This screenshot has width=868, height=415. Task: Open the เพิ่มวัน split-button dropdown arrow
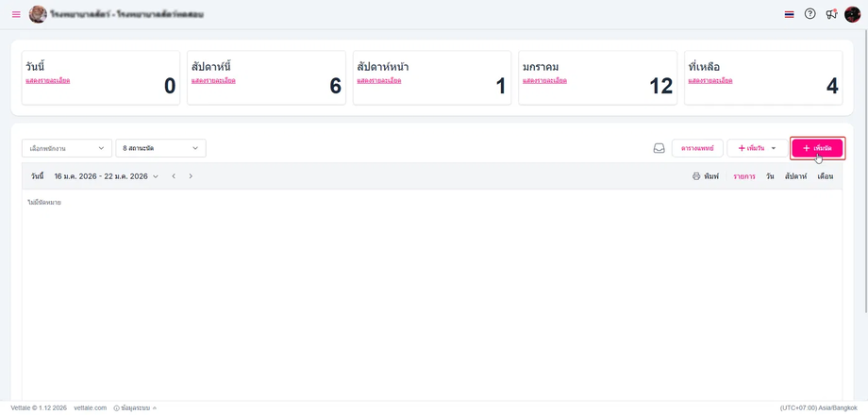click(774, 148)
